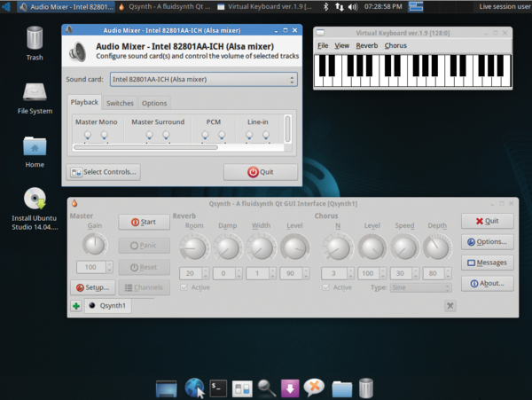Image resolution: width=532 pixels, height=400 pixels.
Task: Click the Virtual Keyboard window menu icon
Action: tap(320, 33)
